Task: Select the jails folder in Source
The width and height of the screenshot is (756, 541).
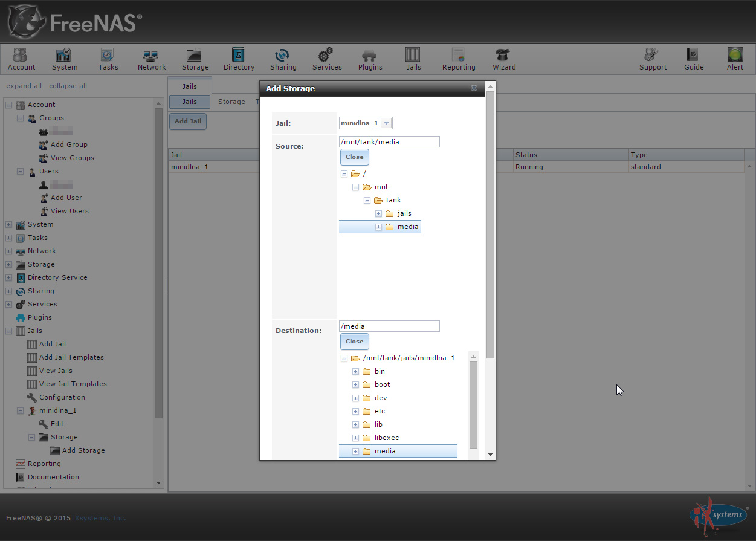Action: tap(404, 213)
